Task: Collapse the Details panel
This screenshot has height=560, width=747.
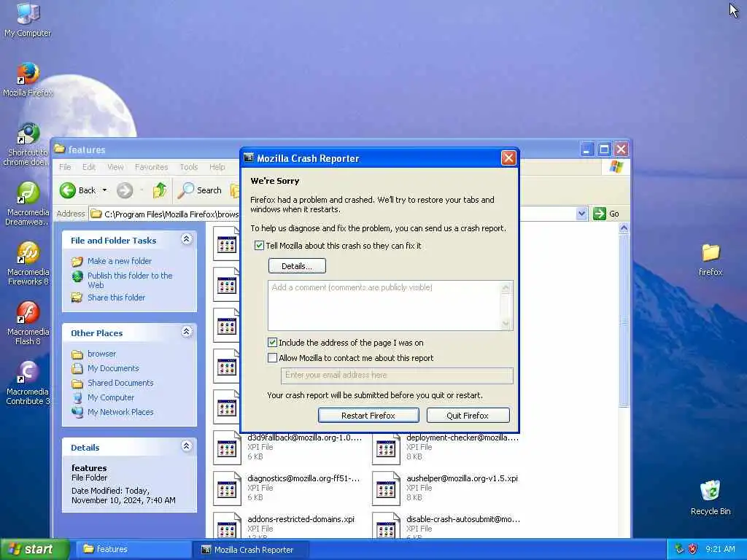Action: [187, 446]
